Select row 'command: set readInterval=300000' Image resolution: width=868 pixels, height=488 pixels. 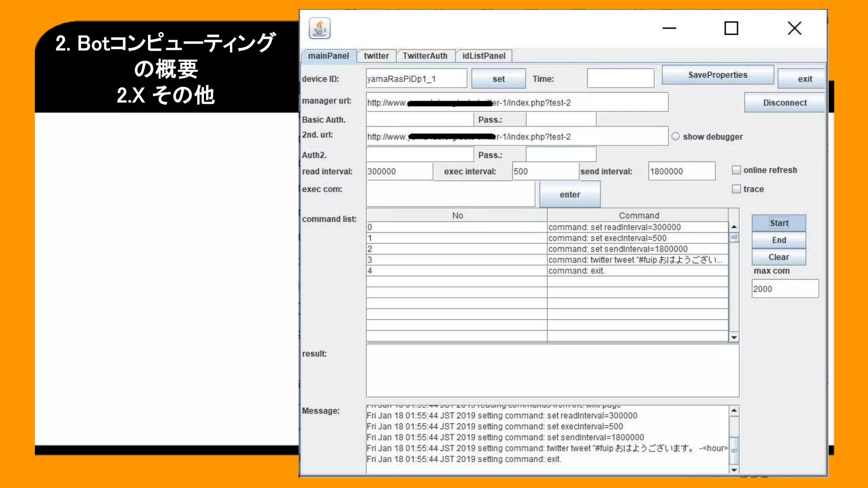click(x=547, y=227)
